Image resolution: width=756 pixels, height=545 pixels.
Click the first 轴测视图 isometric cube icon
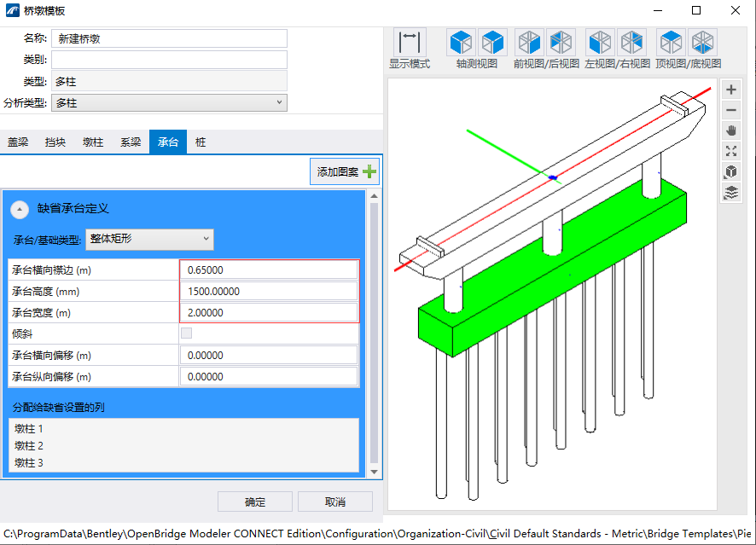click(461, 43)
